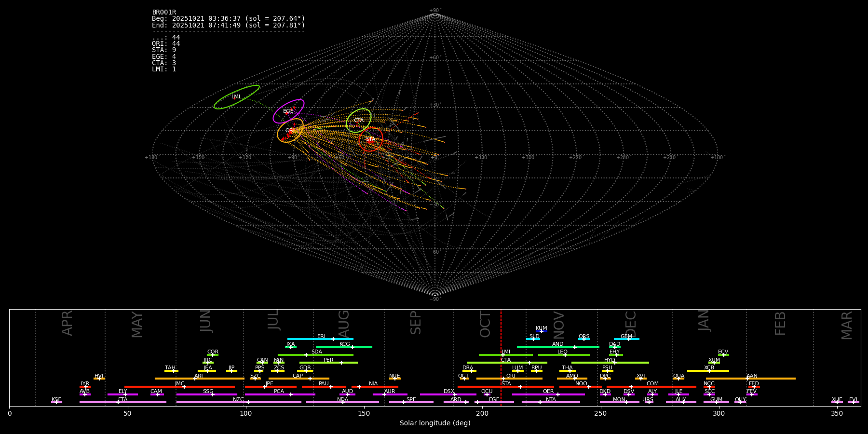Click the −90° label at map bottom
This screenshot has height=434, width=868.
tap(435, 299)
